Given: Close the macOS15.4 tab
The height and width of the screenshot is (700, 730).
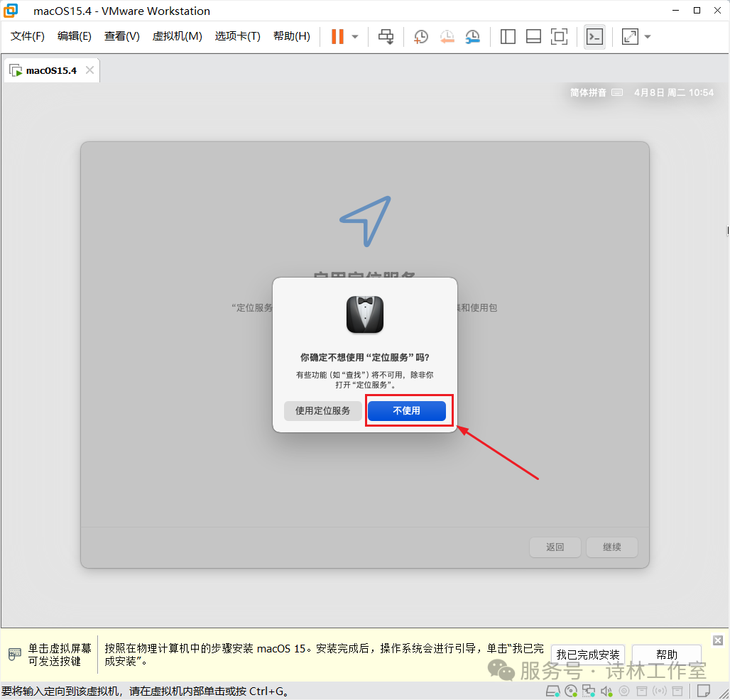Looking at the screenshot, I should 90,70.
